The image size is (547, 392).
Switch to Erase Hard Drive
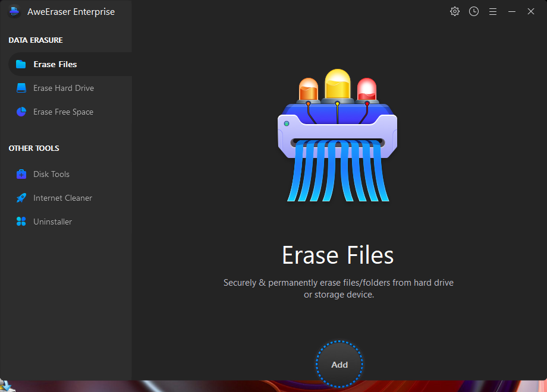70,88
